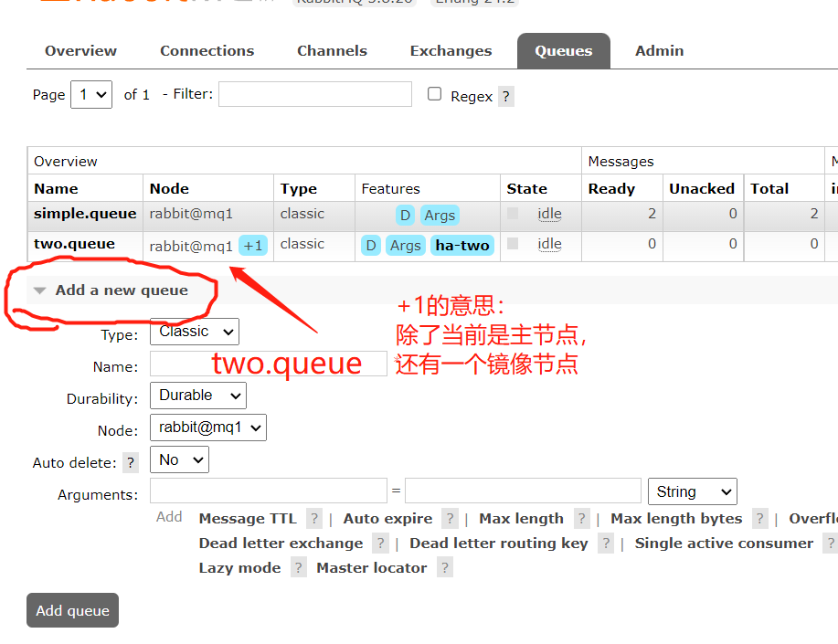Open help for Dead letter routing key
The image size is (838, 644).
tap(606, 543)
